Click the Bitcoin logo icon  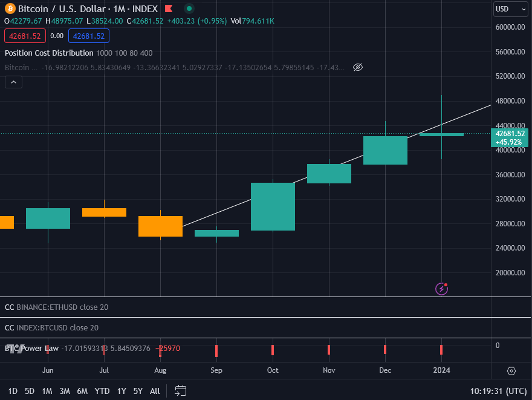coord(10,9)
